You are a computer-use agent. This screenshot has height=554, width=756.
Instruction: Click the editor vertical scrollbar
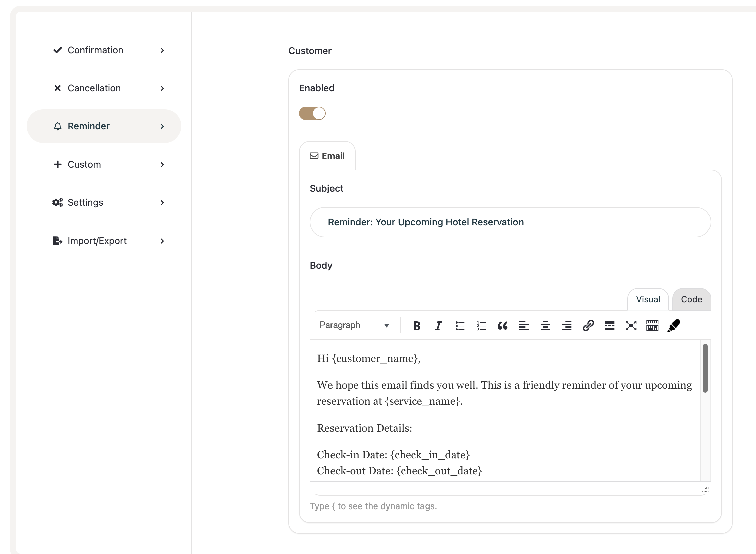[705, 368]
